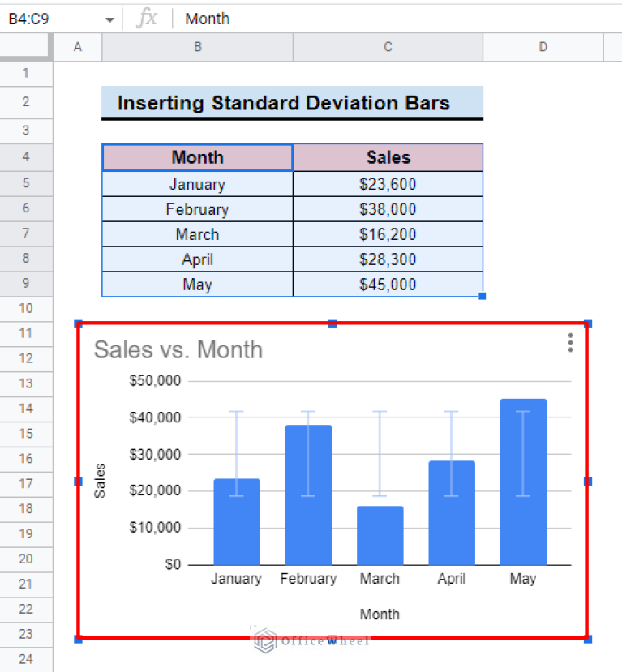Select row number 5
Screen dimensions: 622x672
click(25, 183)
